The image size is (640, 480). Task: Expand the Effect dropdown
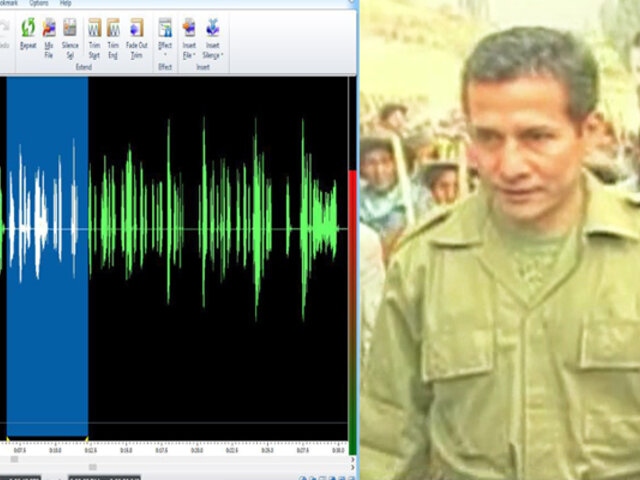pyautogui.click(x=165, y=35)
